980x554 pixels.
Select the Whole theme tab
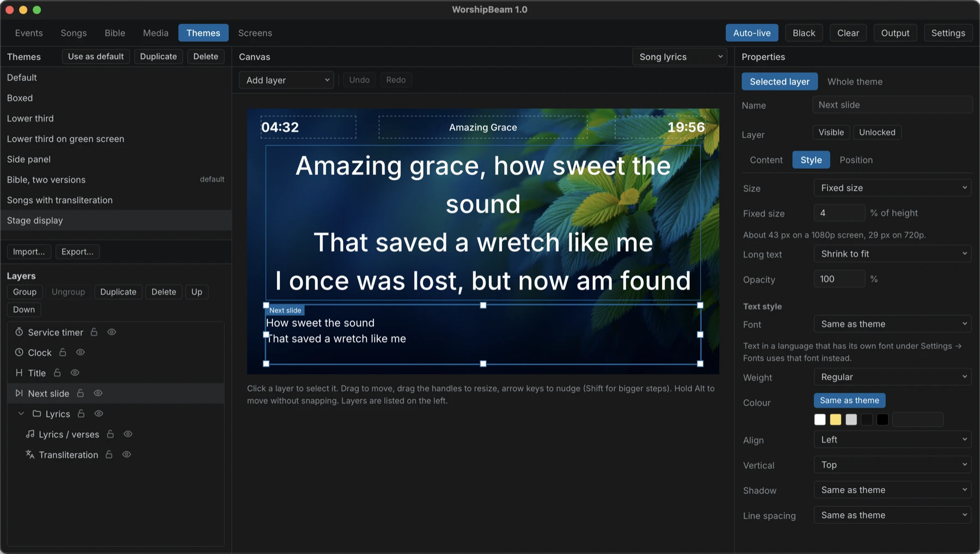(855, 82)
